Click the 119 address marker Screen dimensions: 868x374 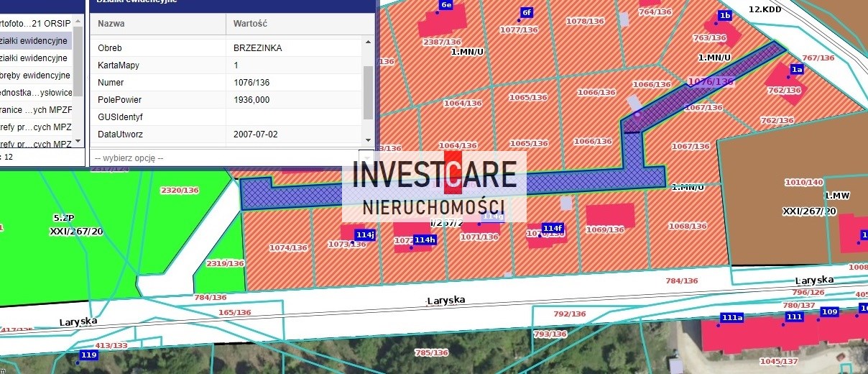pyautogui.click(x=88, y=355)
